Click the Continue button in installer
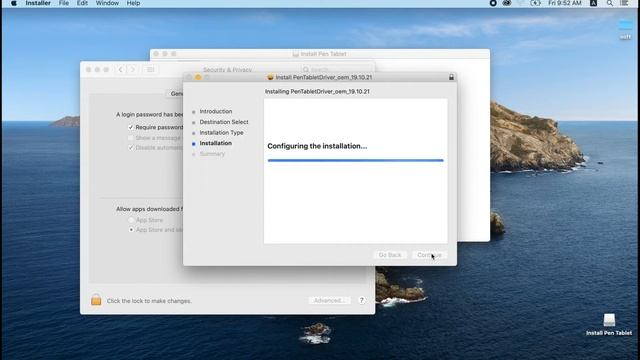 click(x=429, y=255)
